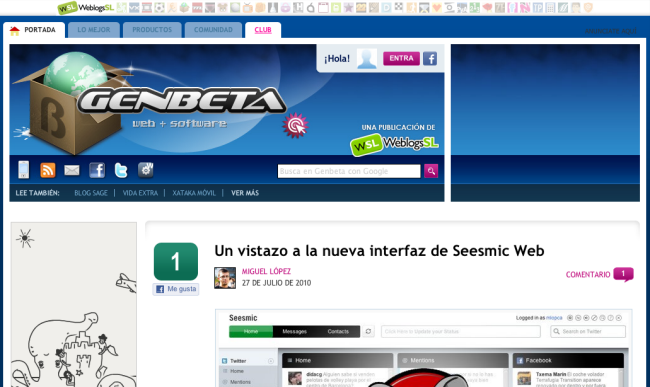Open the calculator blog icon

(x=550, y=7)
